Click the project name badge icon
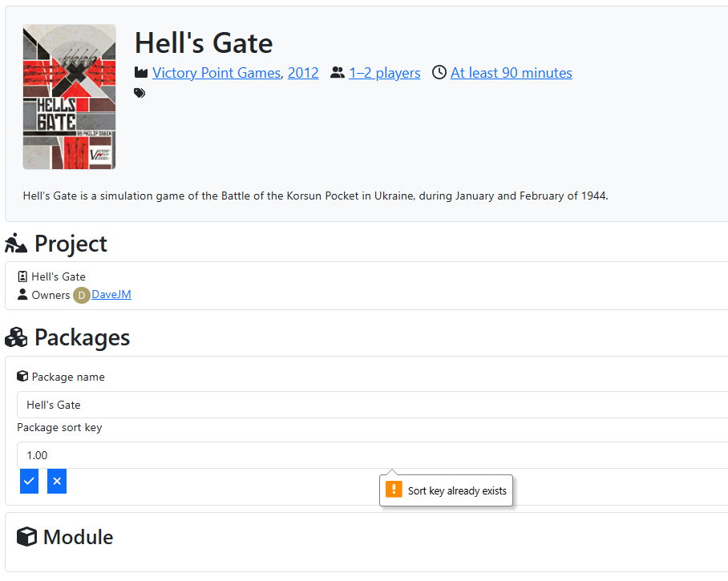This screenshot has height=581, width=728. tap(22, 276)
